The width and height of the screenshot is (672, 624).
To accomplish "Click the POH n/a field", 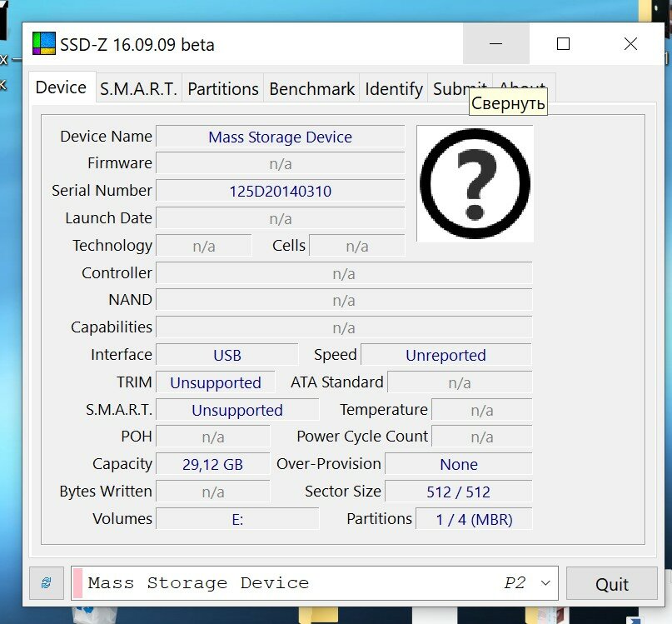I will [x=213, y=437].
